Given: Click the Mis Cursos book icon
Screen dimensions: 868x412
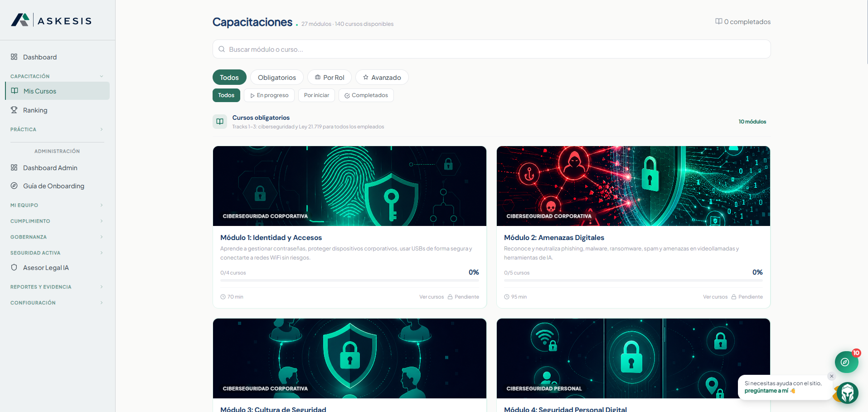Looking at the screenshot, I should (x=15, y=91).
